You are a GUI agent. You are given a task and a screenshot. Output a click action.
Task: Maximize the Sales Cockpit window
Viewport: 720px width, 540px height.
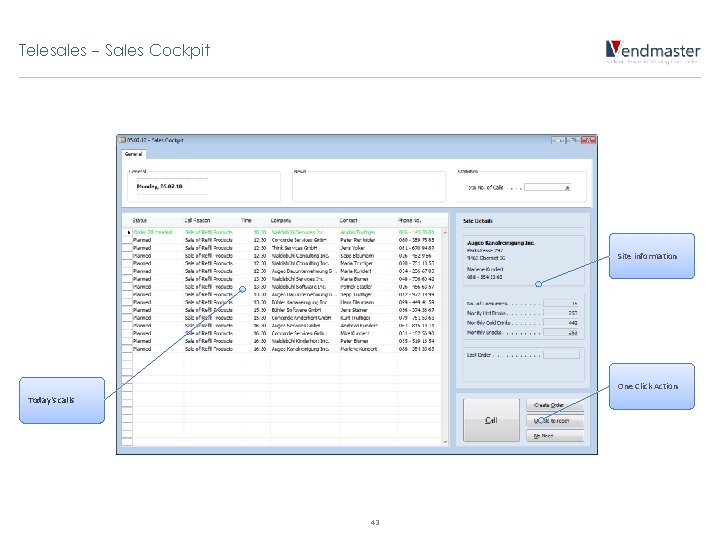pos(574,140)
